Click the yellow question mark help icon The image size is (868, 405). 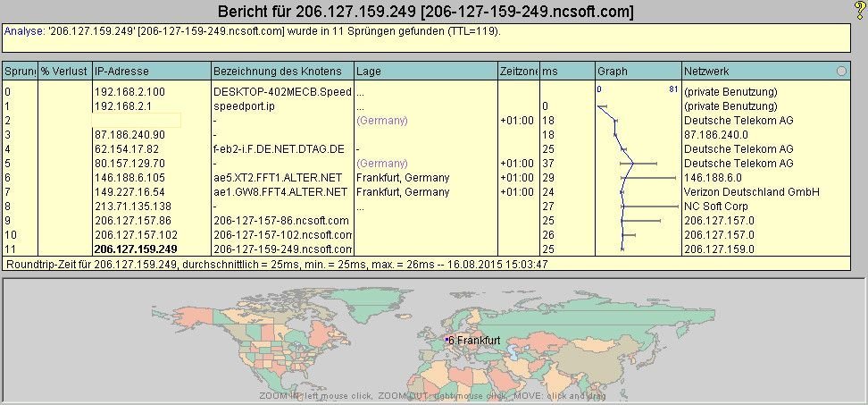(859, 11)
